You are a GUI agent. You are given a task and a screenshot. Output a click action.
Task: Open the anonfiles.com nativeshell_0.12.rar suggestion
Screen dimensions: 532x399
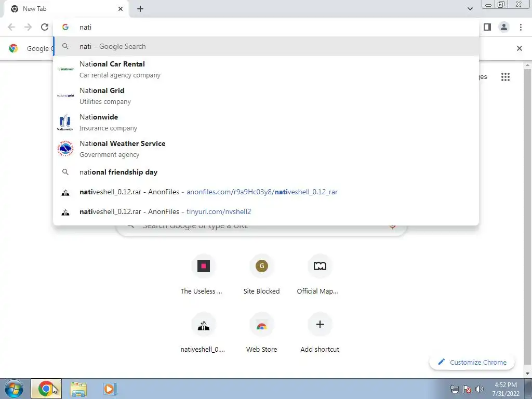(266, 192)
